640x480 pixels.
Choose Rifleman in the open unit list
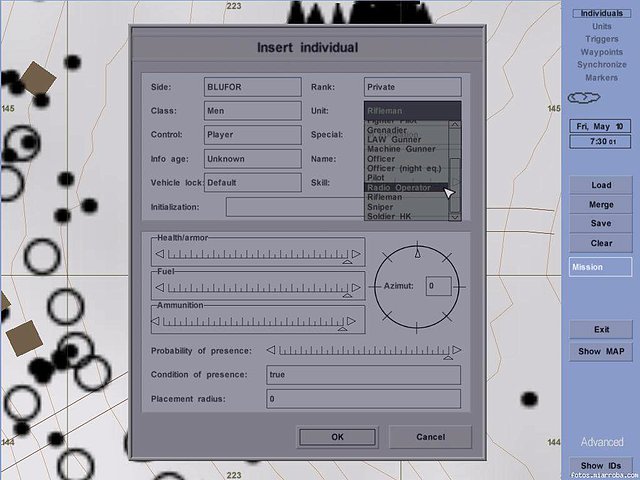pos(407,197)
